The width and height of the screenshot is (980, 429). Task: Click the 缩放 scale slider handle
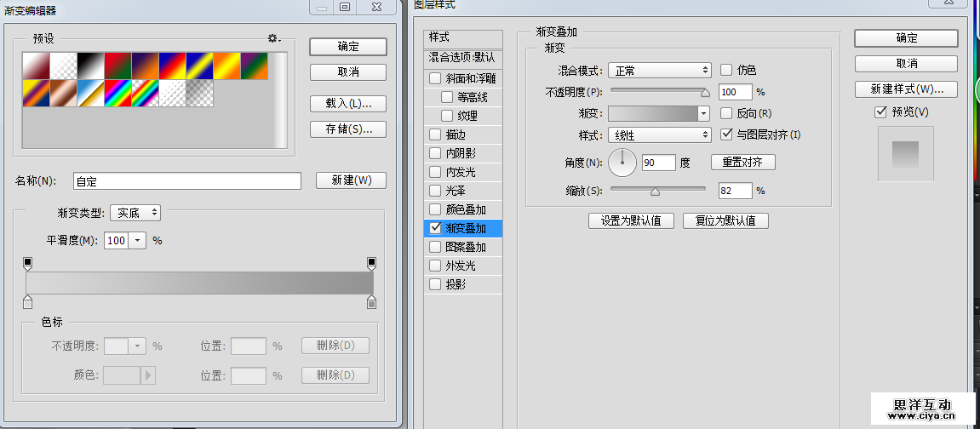pyautogui.click(x=655, y=192)
